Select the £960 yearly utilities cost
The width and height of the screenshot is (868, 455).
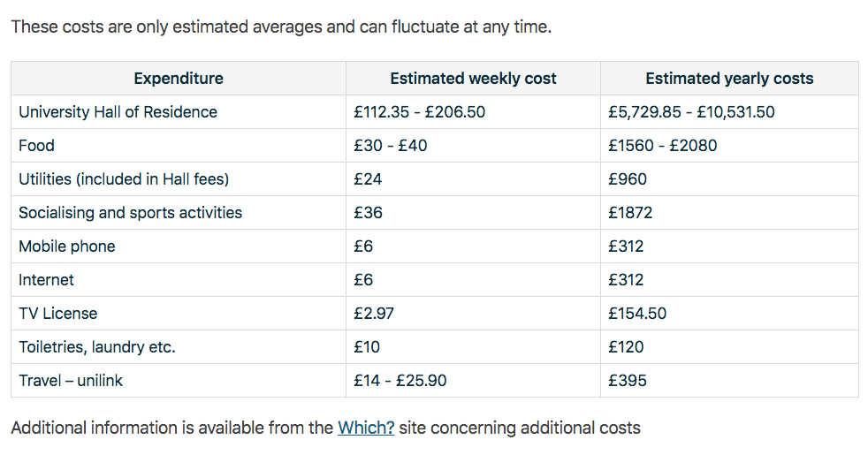click(628, 179)
